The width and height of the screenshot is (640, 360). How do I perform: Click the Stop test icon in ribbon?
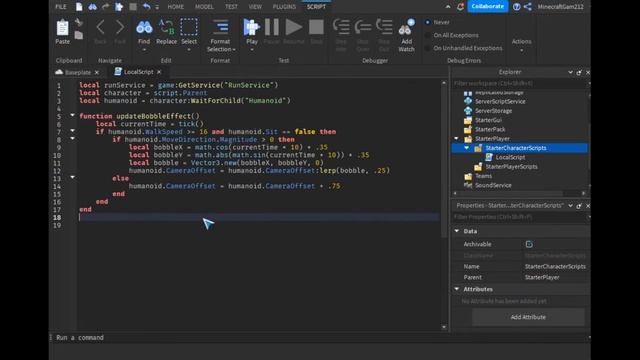[x=316, y=27]
